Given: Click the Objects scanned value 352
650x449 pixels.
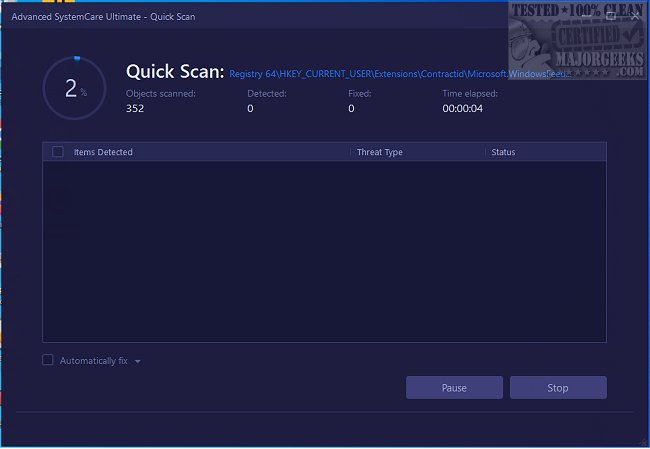Looking at the screenshot, I should [135, 108].
